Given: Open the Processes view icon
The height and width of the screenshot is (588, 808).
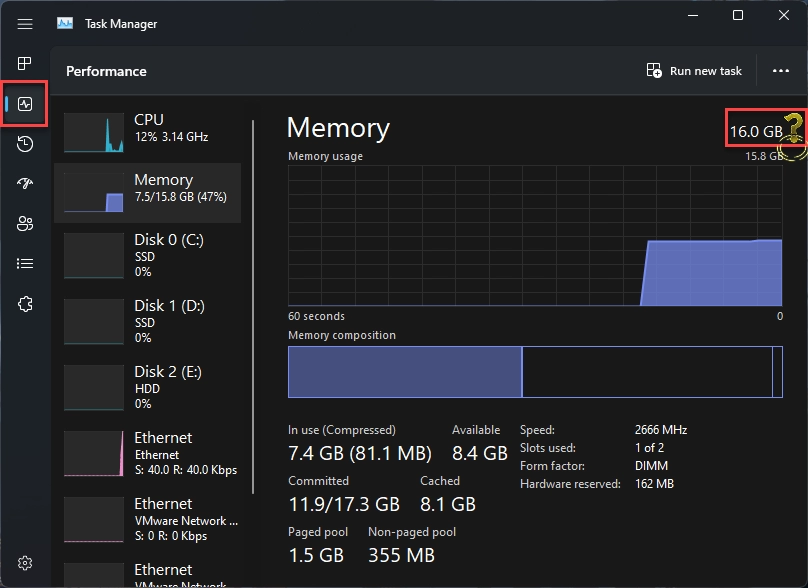Looking at the screenshot, I should tap(23, 63).
